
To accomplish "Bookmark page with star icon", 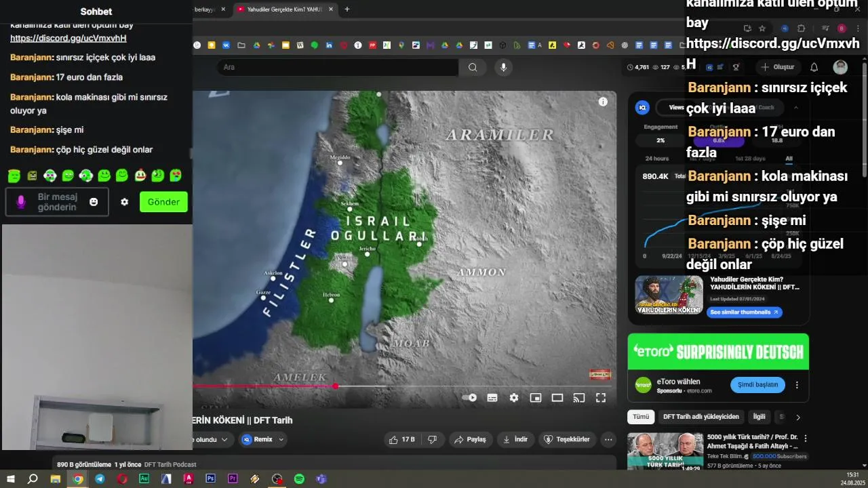I will (x=762, y=28).
